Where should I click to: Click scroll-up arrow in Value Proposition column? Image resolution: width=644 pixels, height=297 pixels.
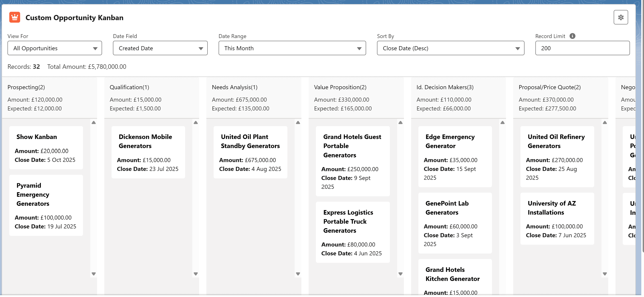coord(401,122)
